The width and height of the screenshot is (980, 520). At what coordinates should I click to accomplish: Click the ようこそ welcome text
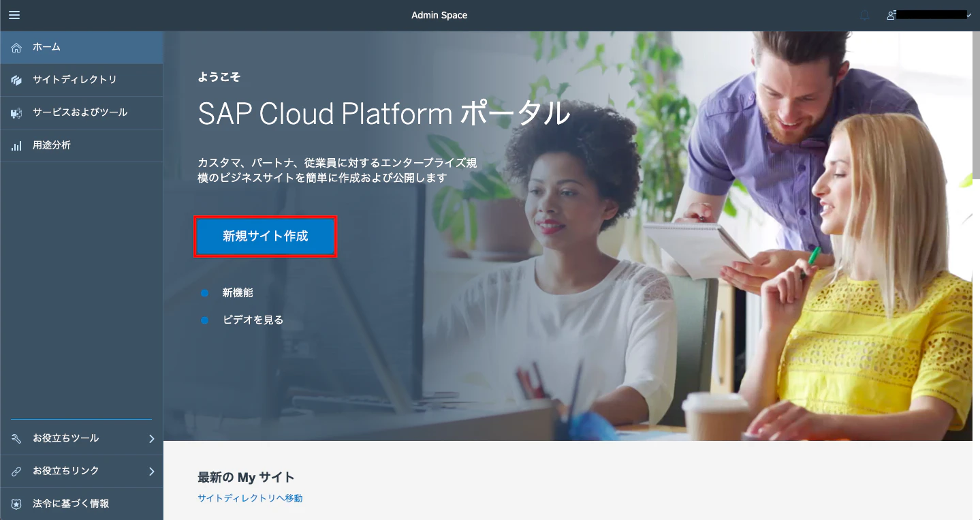pos(219,77)
